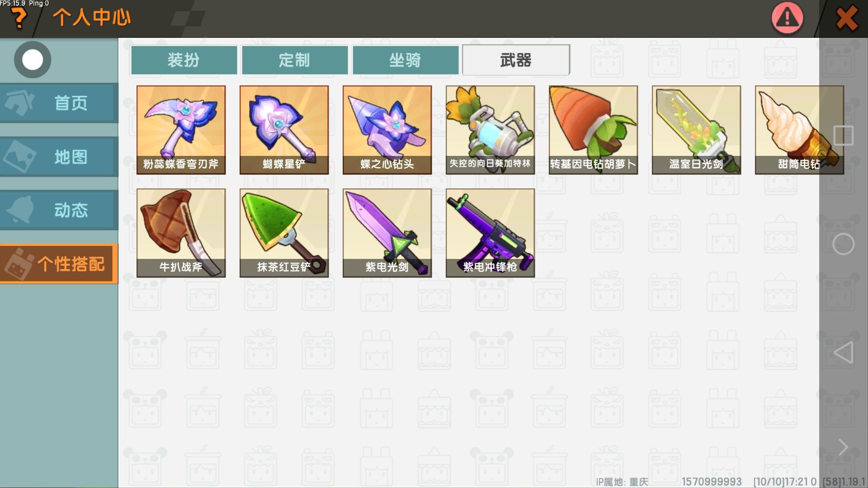Open the 地图 sidebar section
The height and width of the screenshot is (488, 868).
[x=59, y=157]
